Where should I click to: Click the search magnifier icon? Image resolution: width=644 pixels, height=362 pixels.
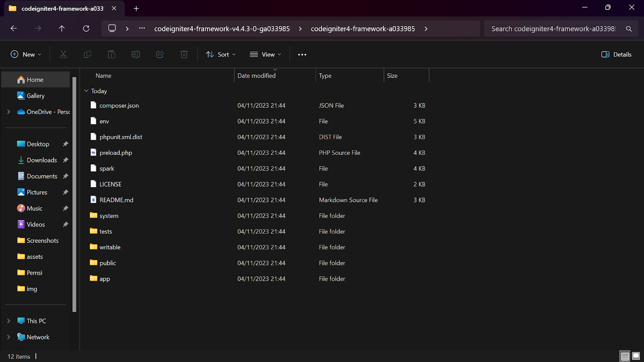click(x=629, y=29)
